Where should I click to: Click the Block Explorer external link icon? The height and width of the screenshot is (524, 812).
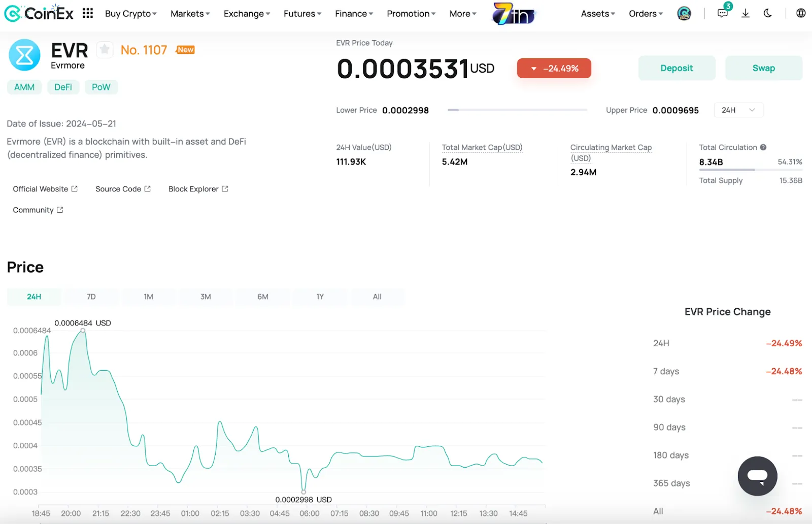[x=225, y=189]
